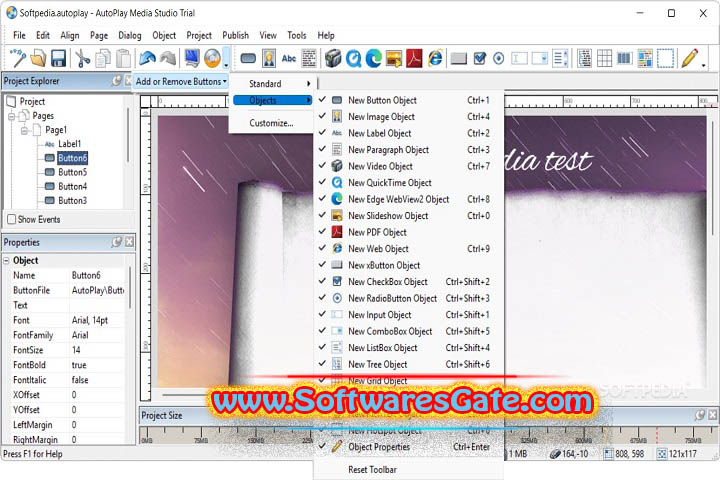Toggle the Show Events checkbox
The width and height of the screenshot is (720, 480).
[x=11, y=219]
